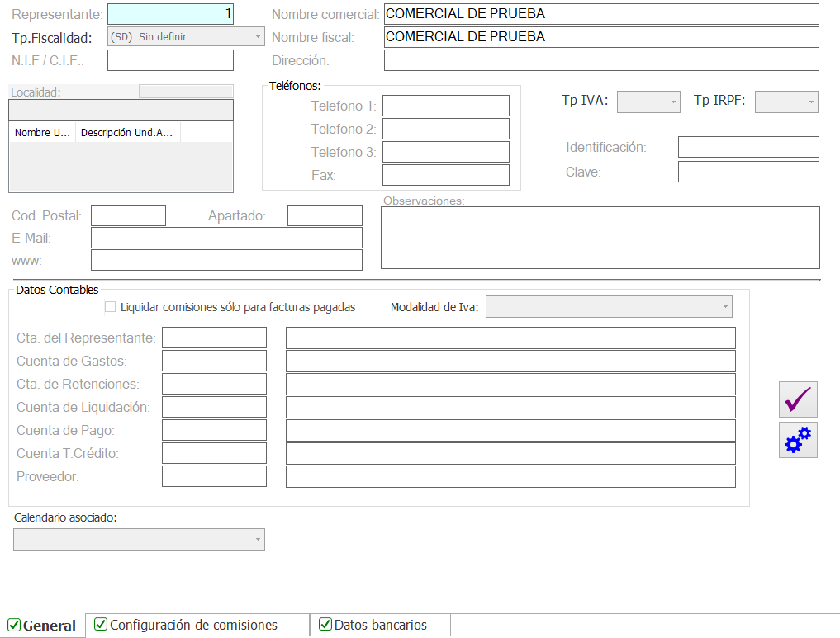Click the E-Mail input field
840x638 pixels.
[226, 238]
